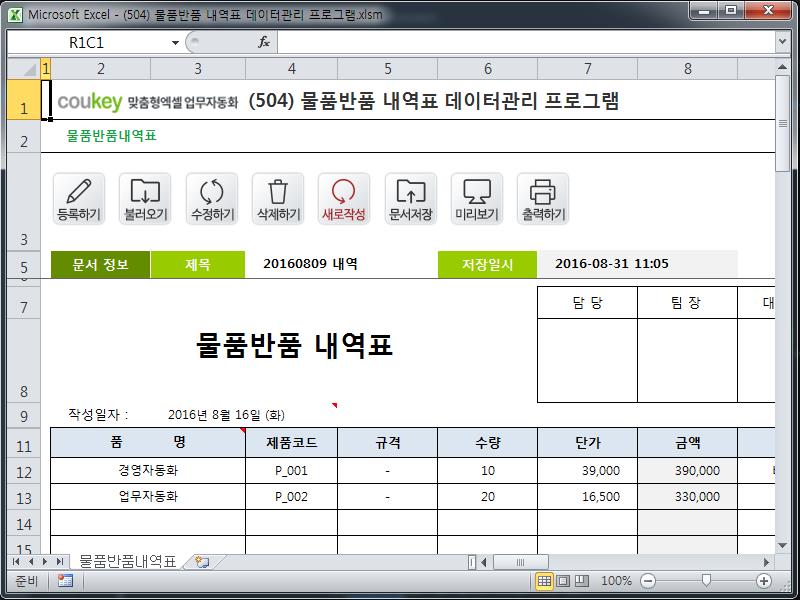The height and width of the screenshot is (600, 800).
Task: Click the Name Box showing R1C1
Action: pos(87,43)
